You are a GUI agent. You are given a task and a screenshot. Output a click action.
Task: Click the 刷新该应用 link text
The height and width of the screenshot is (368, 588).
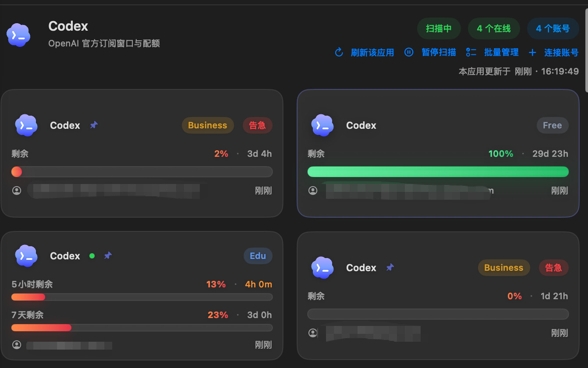(372, 53)
